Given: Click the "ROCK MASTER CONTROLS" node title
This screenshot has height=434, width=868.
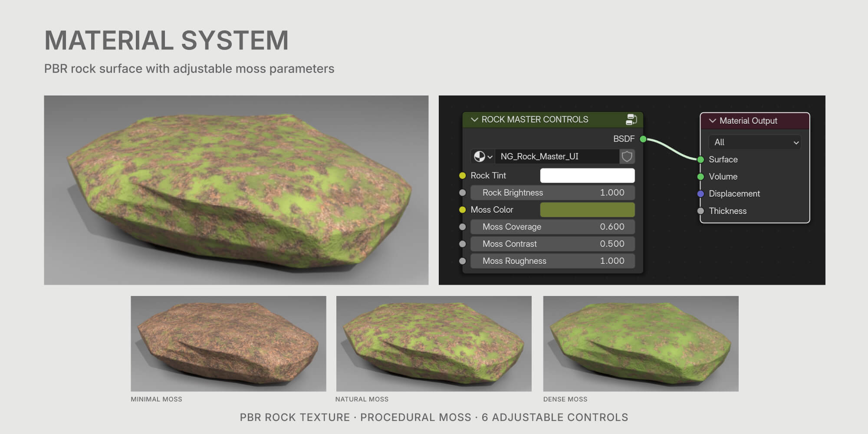Looking at the screenshot, I should click(535, 119).
